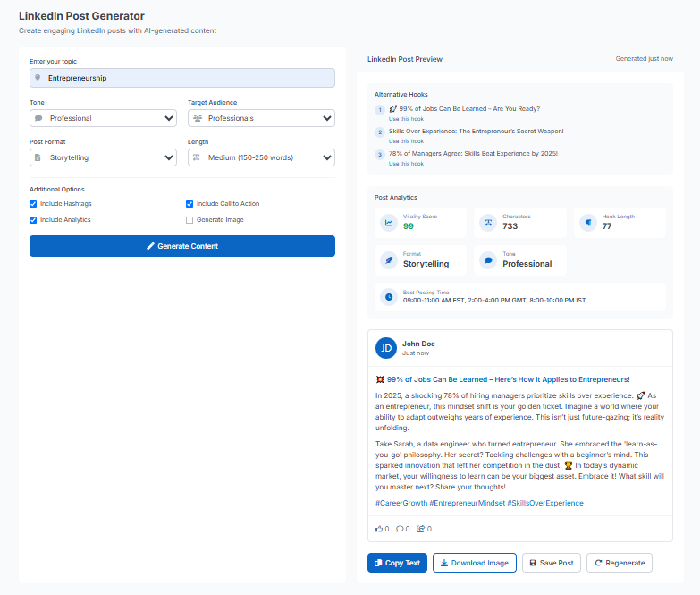Click the Hook Length icon
The width and height of the screenshot is (700, 595).
pos(587,223)
